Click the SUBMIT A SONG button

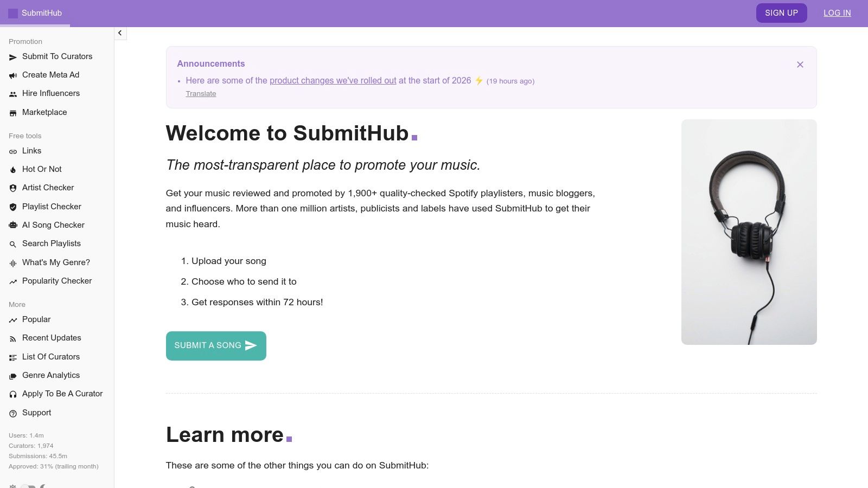tap(215, 345)
